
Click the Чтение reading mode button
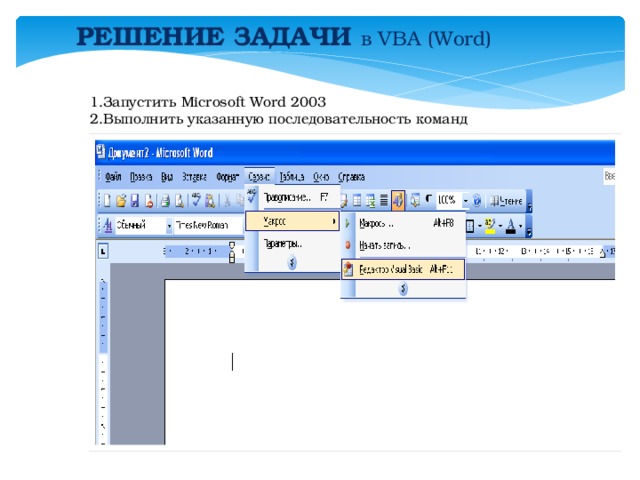506,200
